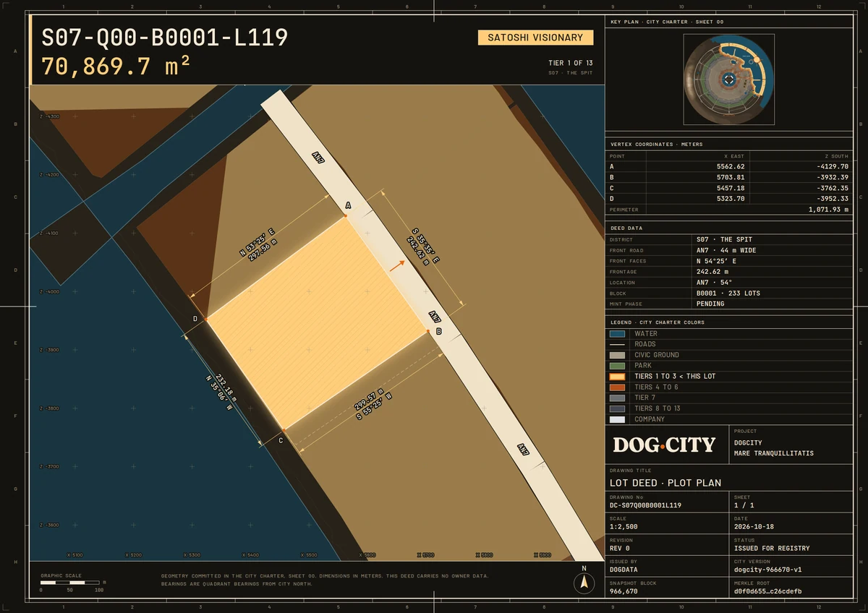Click Z South value -3762.35
This screenshot has width=868, height=613.
(832, 188)
